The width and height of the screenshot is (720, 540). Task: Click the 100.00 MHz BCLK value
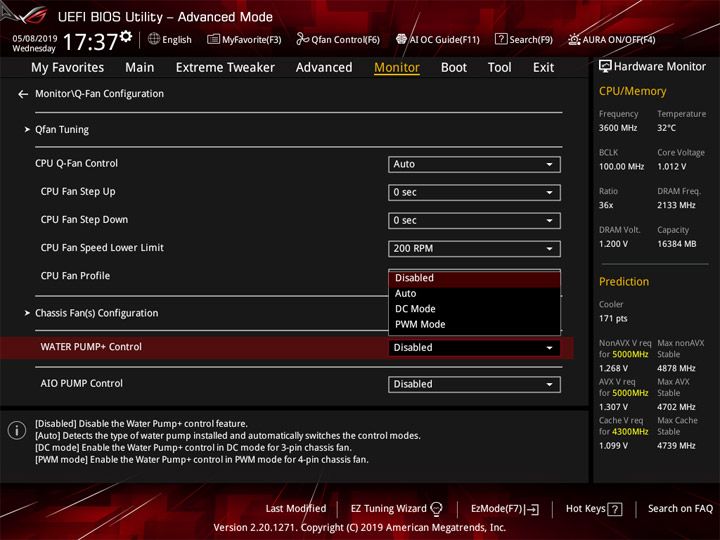coord(621,167)
